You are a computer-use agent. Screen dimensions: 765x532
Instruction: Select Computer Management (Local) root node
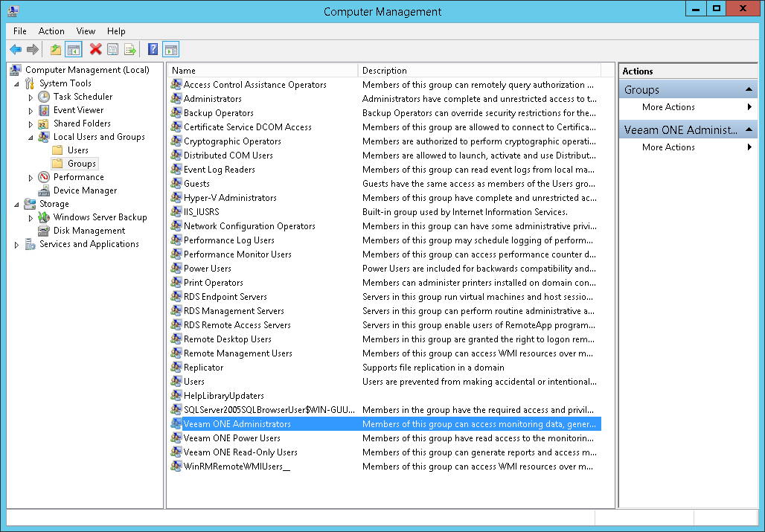87,70
